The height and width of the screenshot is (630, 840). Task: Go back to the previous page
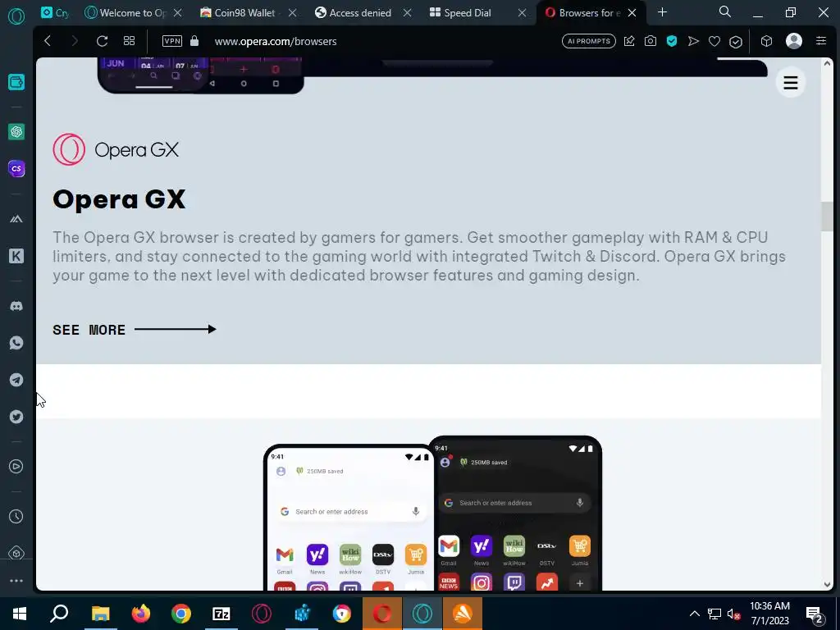click(x=48, y=41)
